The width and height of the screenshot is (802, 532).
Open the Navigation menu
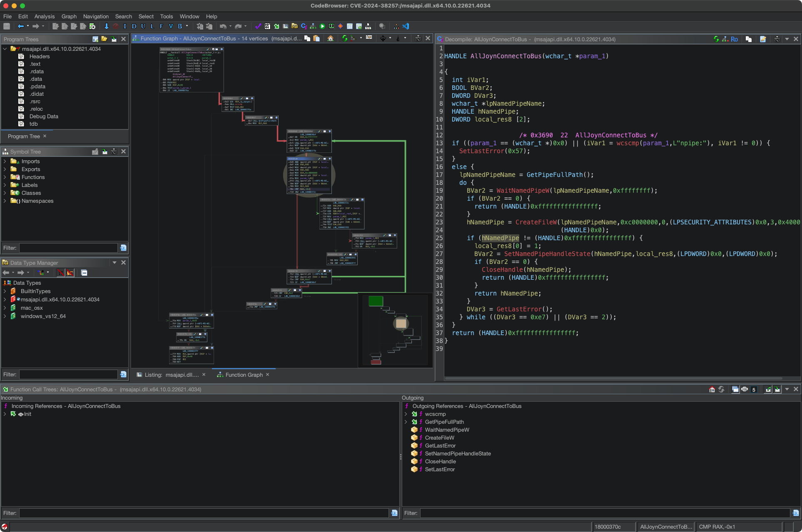[x=96, y=16]
